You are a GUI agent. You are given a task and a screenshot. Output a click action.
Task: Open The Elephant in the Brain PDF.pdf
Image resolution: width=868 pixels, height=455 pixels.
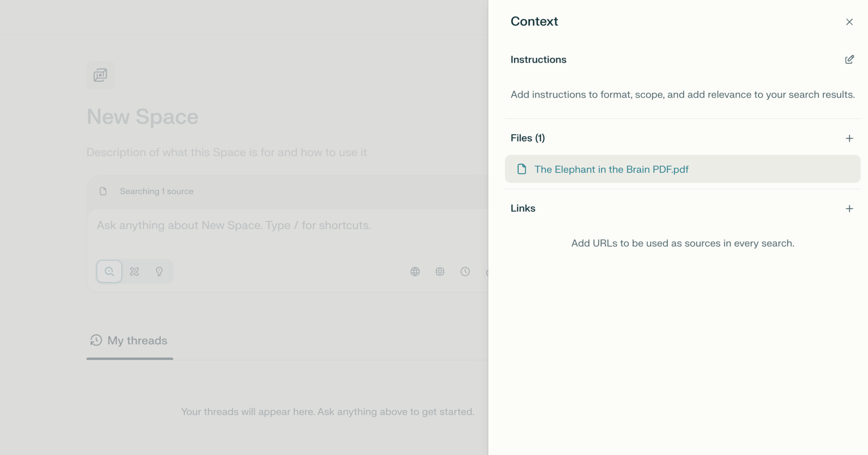(x=611, y=169)
